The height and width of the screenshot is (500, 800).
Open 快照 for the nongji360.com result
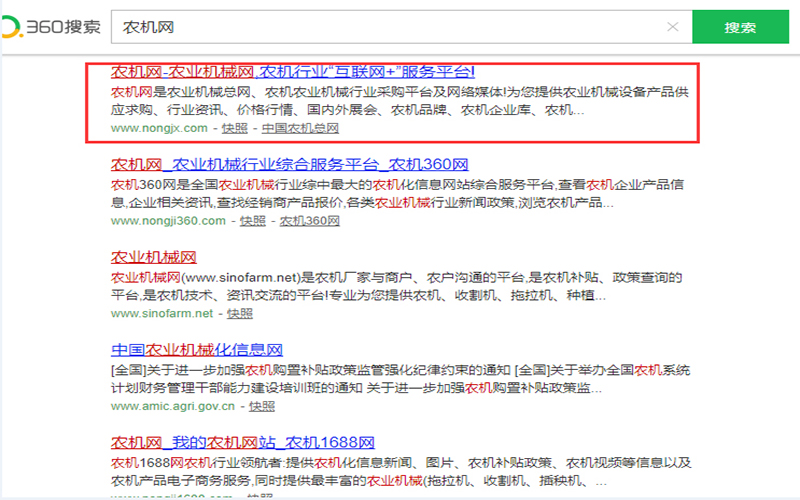pos(253,220)
